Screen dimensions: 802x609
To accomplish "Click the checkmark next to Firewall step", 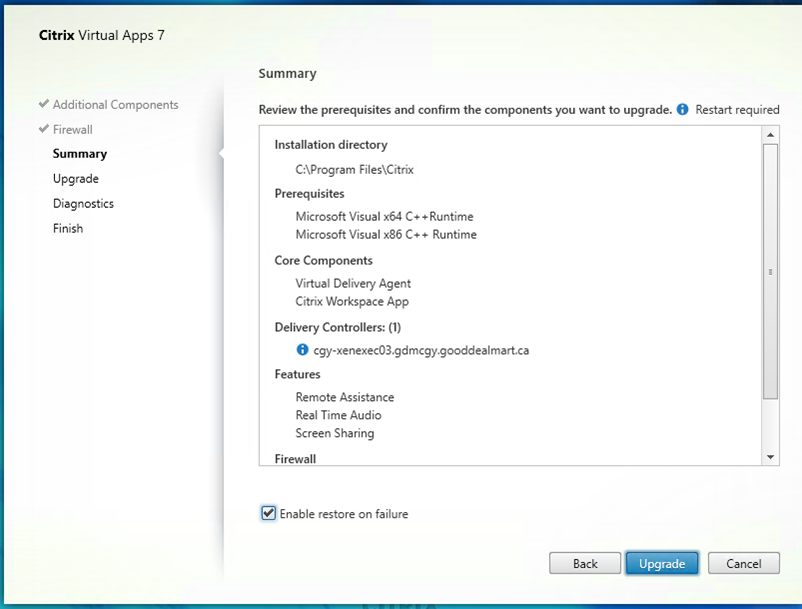I will click(x=44, y=128).
